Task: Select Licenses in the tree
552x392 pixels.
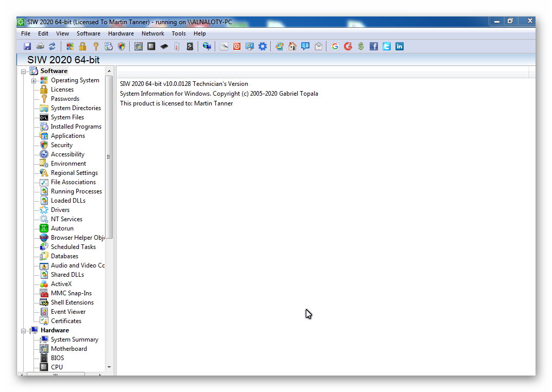Action: pos(62,90)
